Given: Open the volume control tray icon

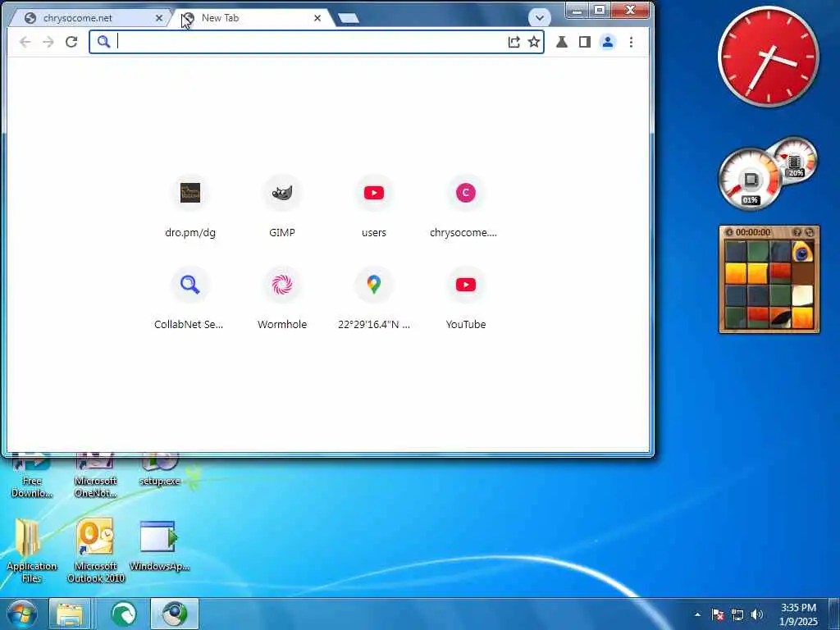Looking at the screenshot, I should pyautogui.click(x=757, y=614).
